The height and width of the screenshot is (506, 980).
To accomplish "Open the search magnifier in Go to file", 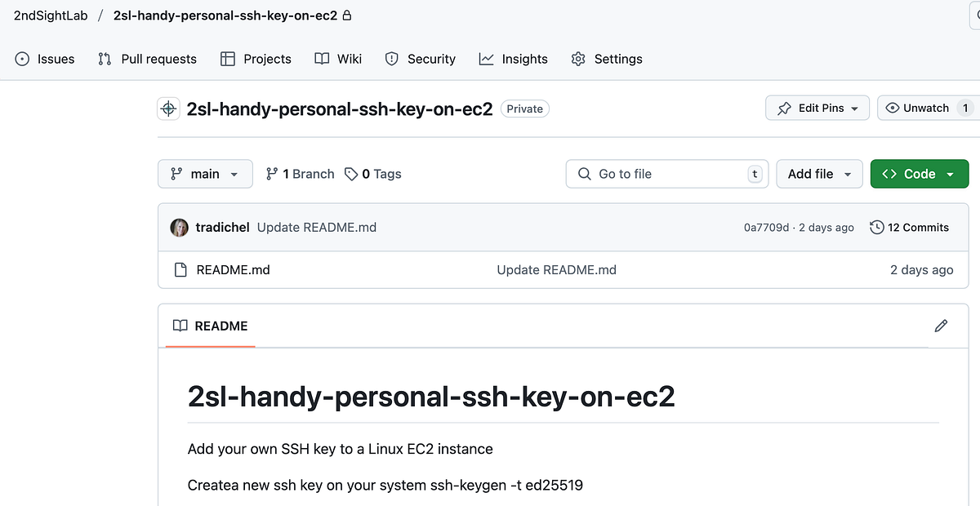I will (x=584, y=174).
